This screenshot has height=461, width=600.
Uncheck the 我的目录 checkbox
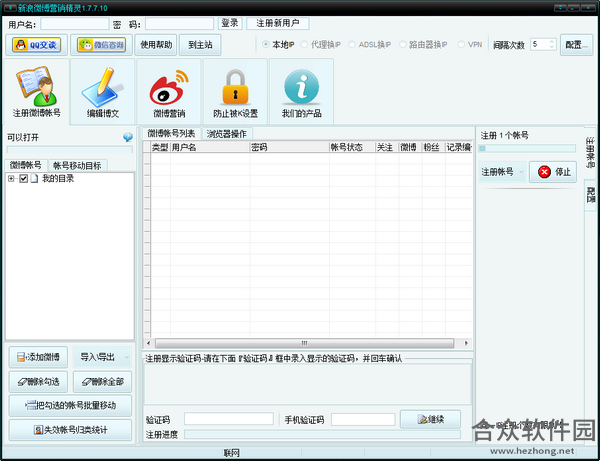[x=23, y=178]
